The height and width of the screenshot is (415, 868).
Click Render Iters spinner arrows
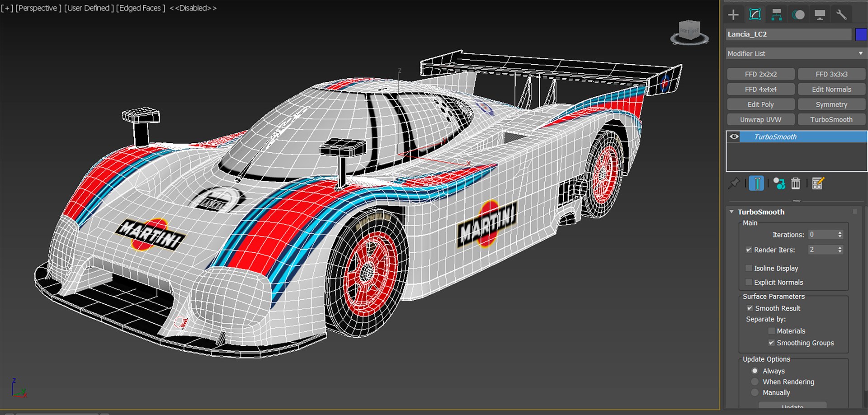(x=840, y=250)
